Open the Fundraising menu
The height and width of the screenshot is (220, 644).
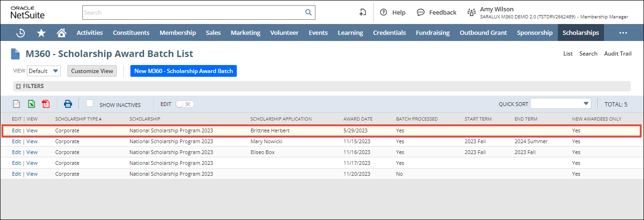pos(432,33)
